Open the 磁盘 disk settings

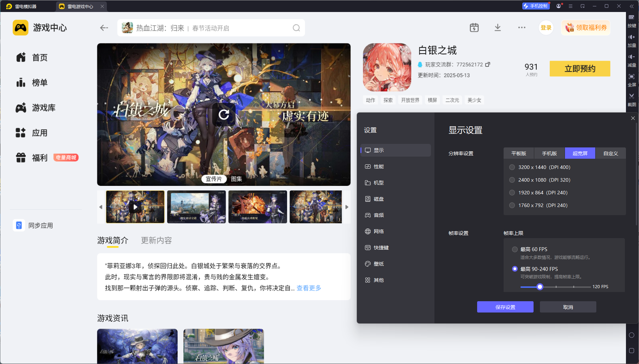396,199
